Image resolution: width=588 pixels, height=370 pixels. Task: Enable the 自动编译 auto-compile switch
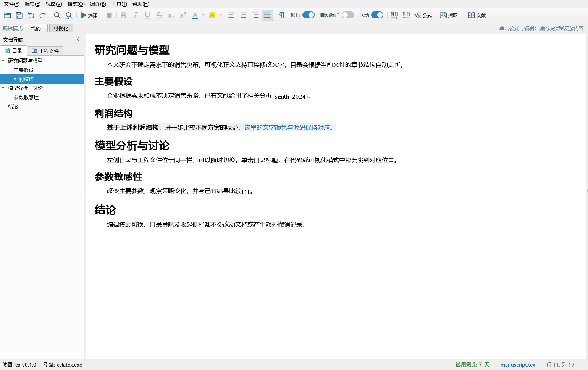[348, 15]
